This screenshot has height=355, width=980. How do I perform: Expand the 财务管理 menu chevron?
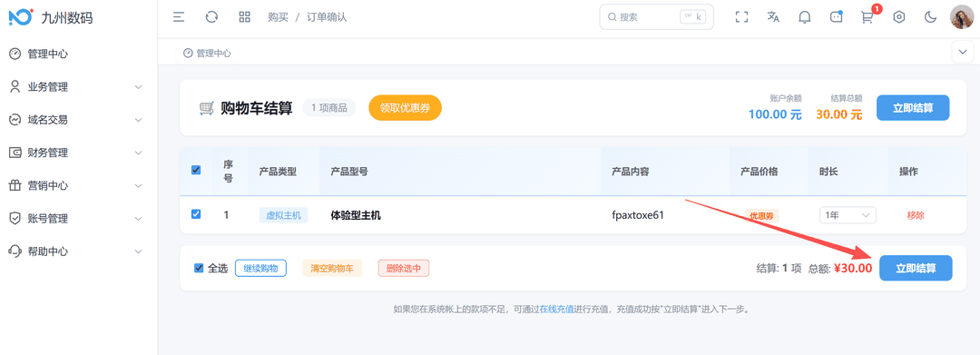point(139,153)
